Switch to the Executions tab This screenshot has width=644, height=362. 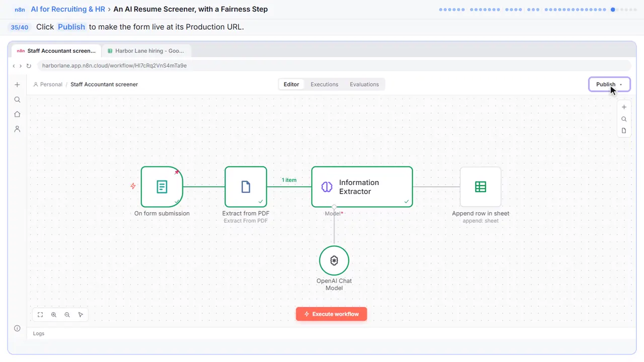[x=325, y=84]
